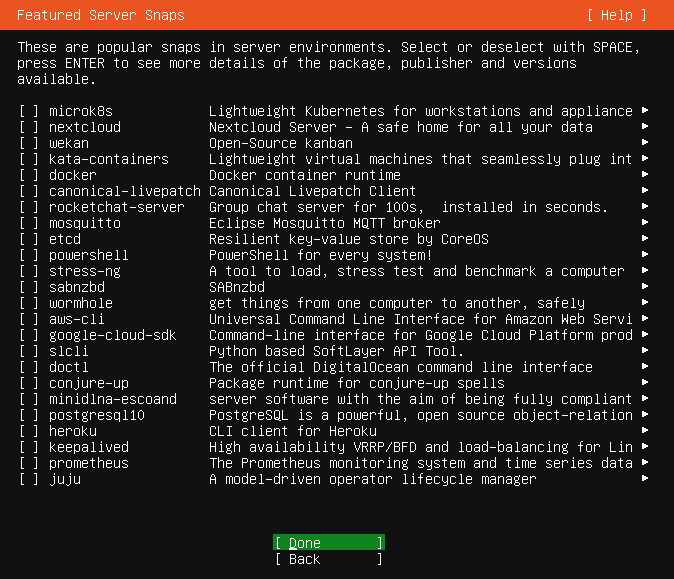Toggle the mosquitto checkbox
Image resolution: width=674 pixels, height=579 pixels.
click(x=29, y=223)
